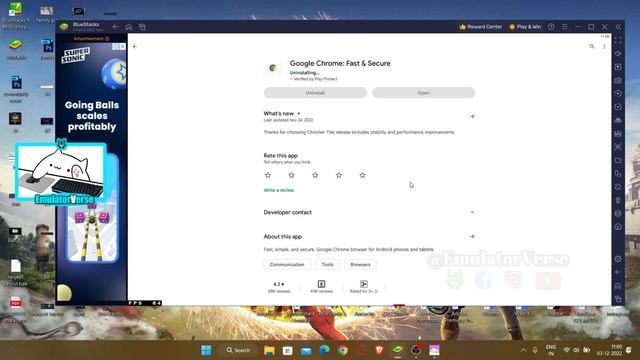Open BlueStacks hamburger menu
This screenshot has width=640, height=360.
point(564,27)
